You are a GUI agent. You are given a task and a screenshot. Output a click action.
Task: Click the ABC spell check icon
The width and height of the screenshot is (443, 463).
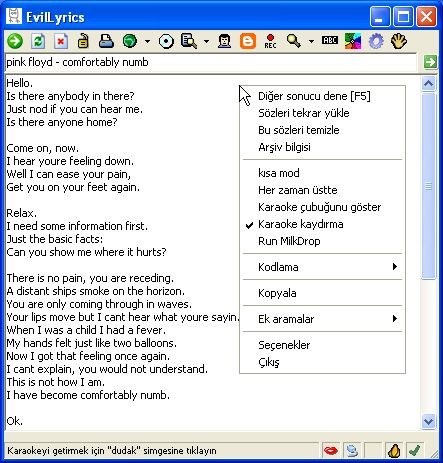click(x=330, y=40)
